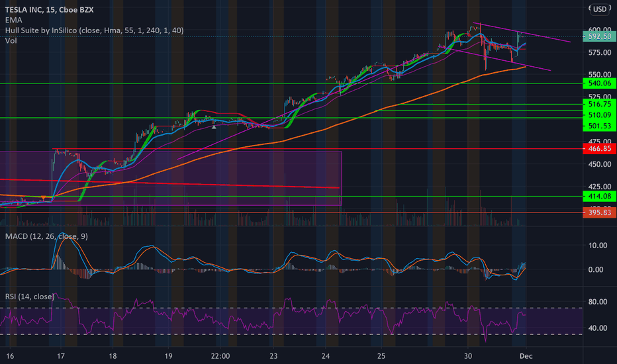Select the red horizontal line at 466.85
Screen dimensions: 617x364
[x=316, y=149]
